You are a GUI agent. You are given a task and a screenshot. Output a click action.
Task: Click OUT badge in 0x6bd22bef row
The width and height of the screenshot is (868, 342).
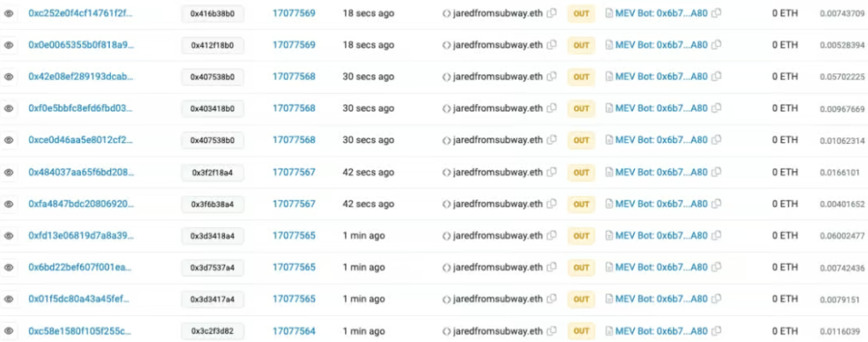pyautogui.click(x=581, y=268)
